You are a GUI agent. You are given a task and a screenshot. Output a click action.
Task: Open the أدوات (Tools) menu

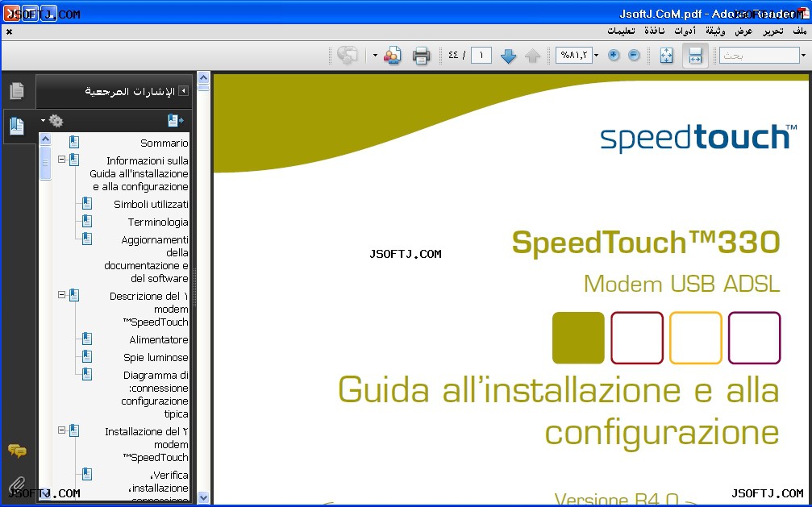[685, 31]
